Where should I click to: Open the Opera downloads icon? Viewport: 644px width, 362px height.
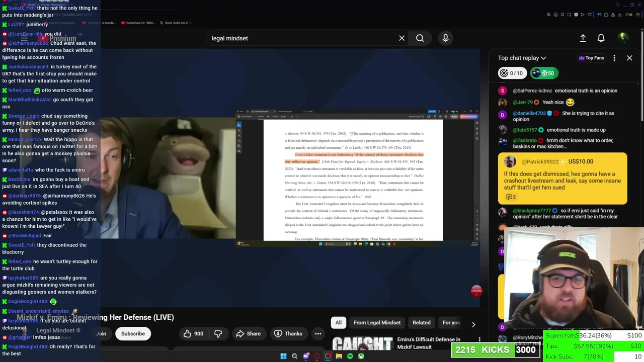click(x=619, y=15)
